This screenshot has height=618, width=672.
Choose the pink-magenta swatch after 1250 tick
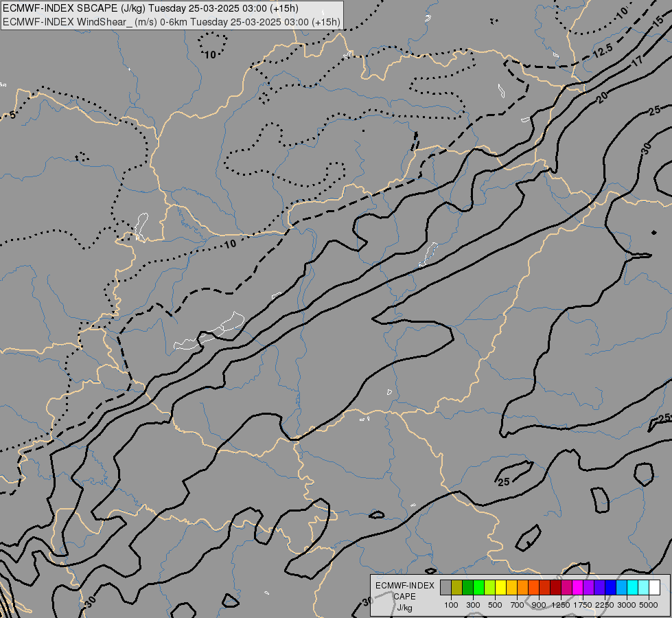click(566, 588)
